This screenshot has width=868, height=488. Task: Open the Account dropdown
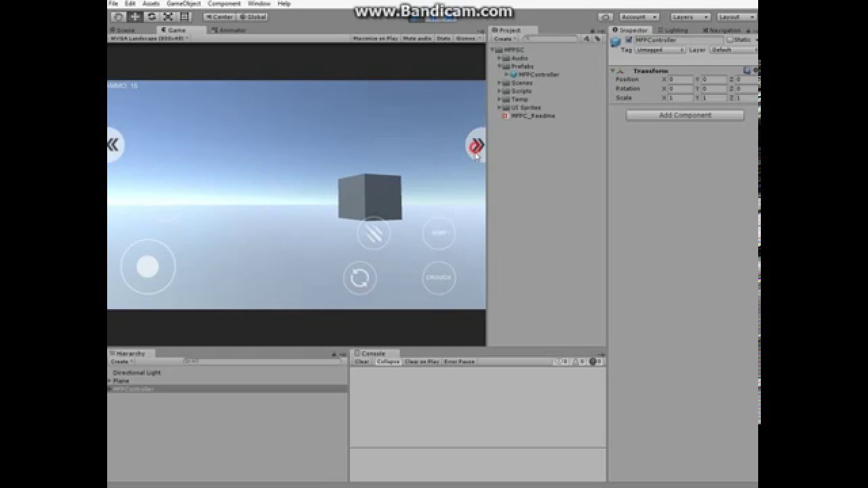(x=638, y=17)
